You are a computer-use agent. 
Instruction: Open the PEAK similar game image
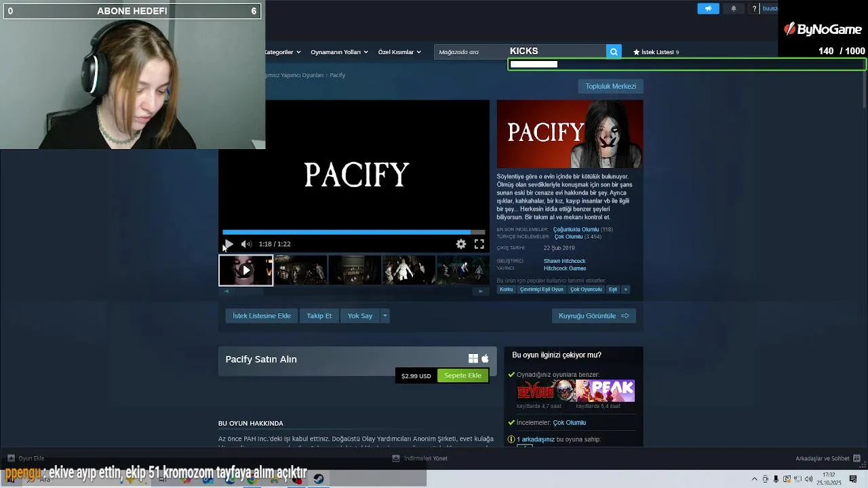(x=605, y=391)
